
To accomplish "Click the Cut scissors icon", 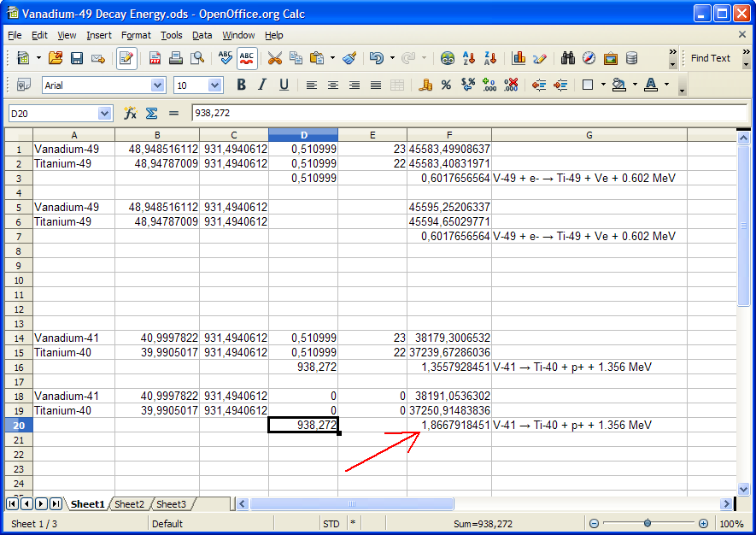I will pos(274,58).
